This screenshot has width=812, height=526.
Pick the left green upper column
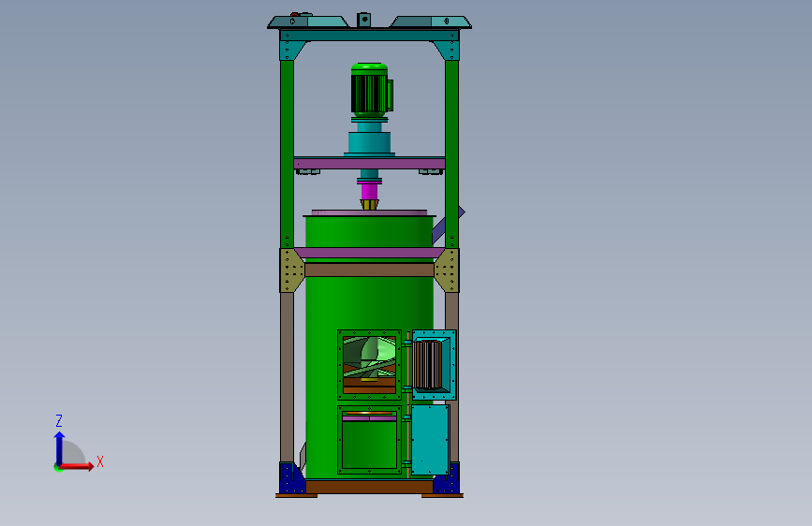(287, 154)
